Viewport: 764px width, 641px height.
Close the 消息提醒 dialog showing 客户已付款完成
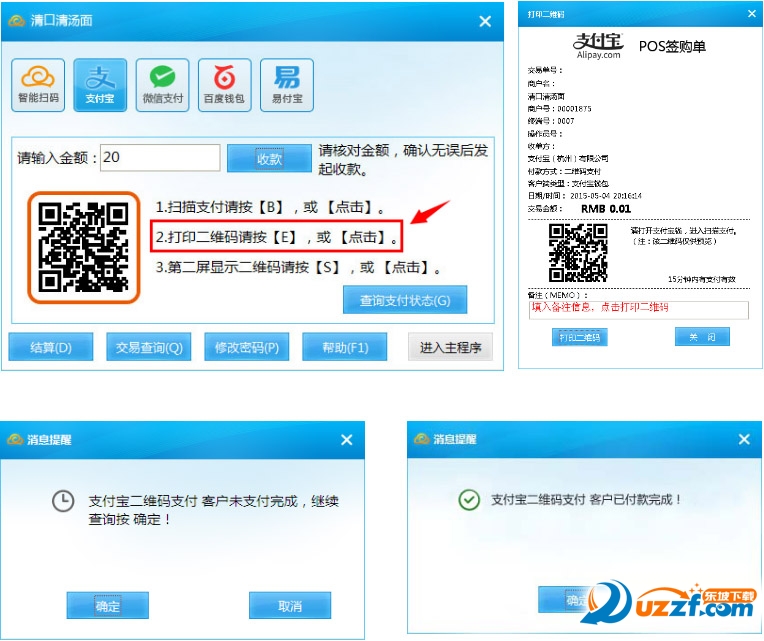pyautogui.click(x=744, y=439)
